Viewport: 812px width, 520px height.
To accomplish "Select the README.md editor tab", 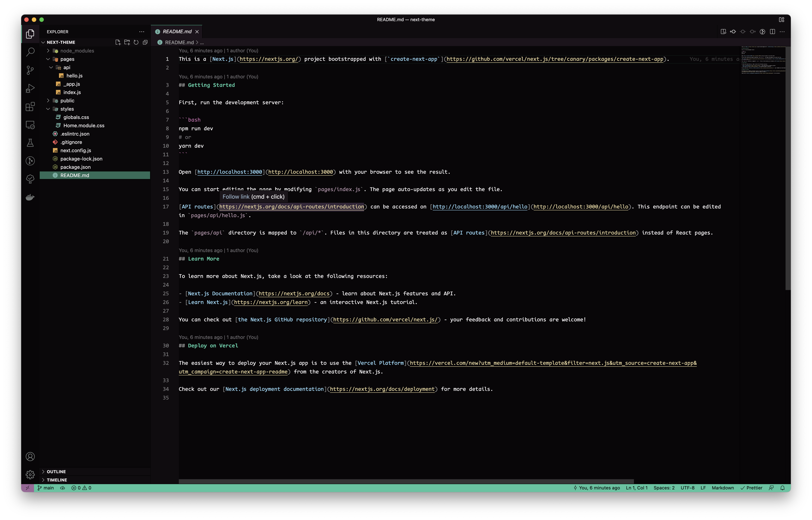I will [x=177, y=31].
